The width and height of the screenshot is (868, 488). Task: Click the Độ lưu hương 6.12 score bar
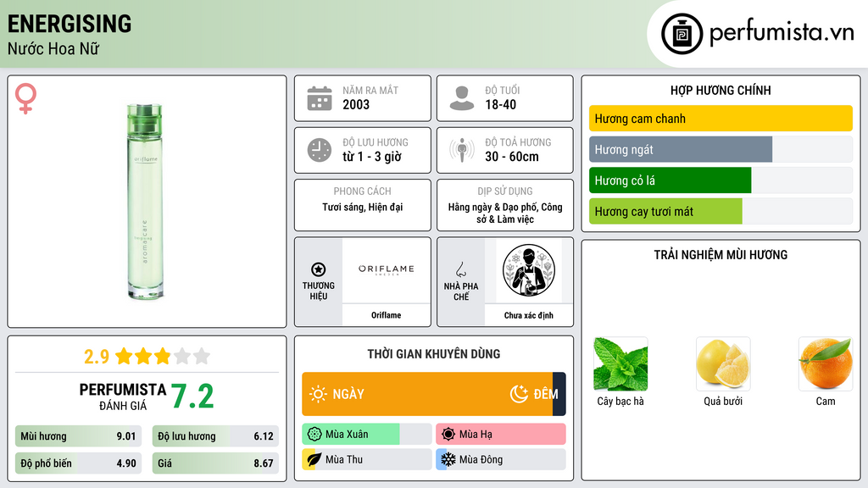[215, 436]
